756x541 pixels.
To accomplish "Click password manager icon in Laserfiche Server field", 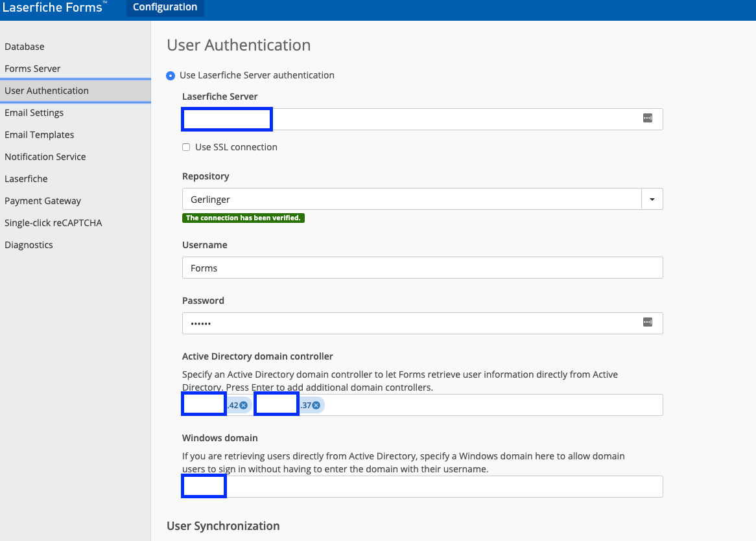I will (x=647, y=118).
